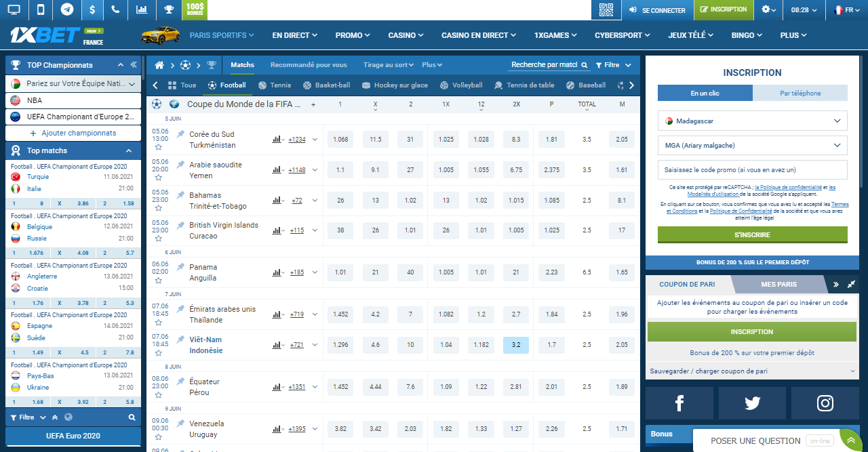Click the dollar payments icon

92,9
